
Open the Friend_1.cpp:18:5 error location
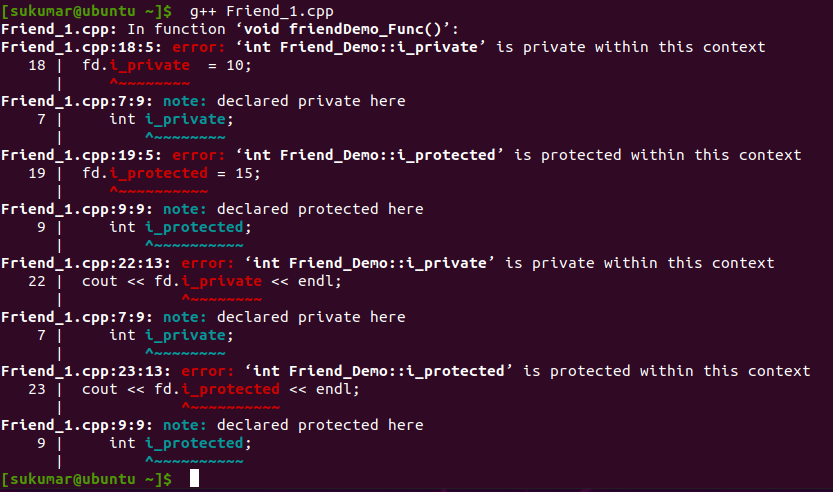(x=82, y=47)
